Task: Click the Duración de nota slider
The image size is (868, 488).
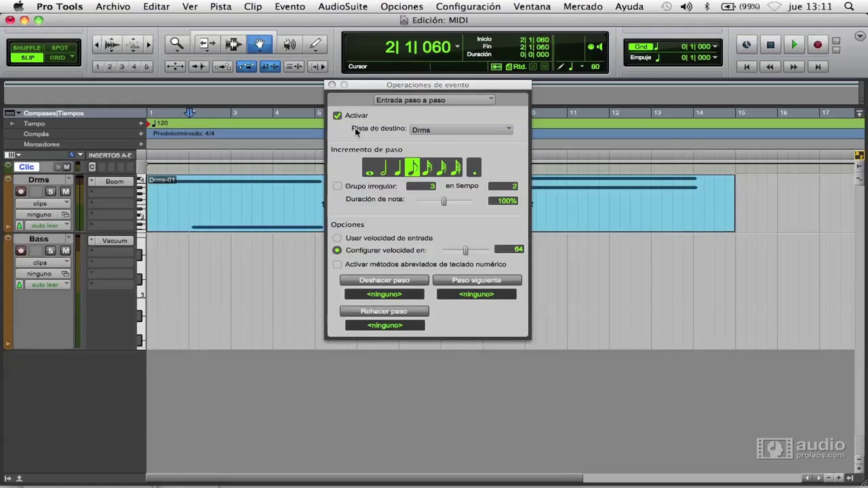Action: 444,201
